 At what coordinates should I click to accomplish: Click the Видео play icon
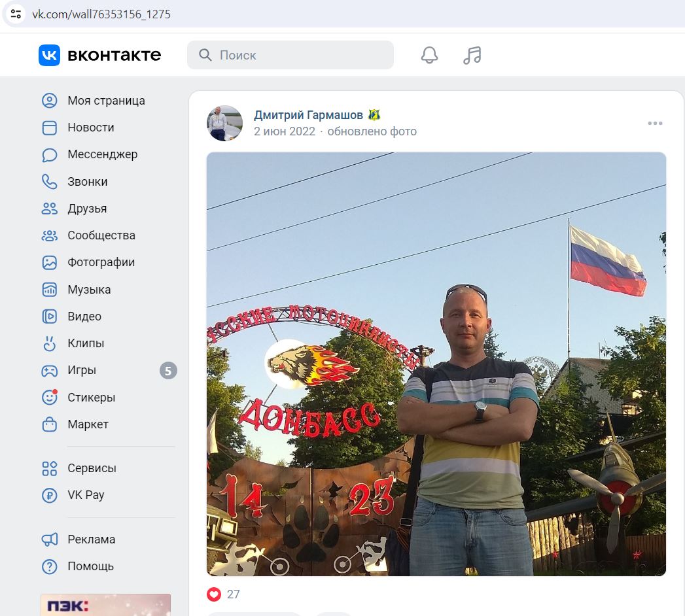point(49,317)
